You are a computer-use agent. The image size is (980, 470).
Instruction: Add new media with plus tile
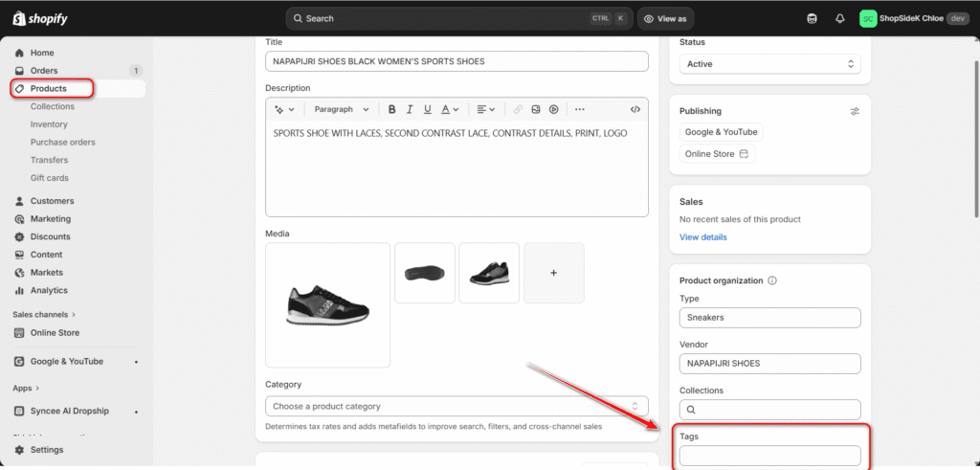coord(554,273)
